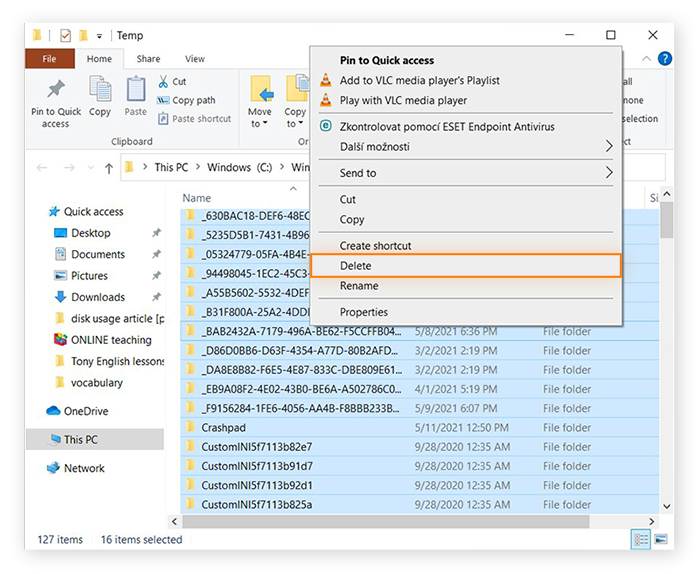Open disk usage article folder in sidebar
The image size is (700, 574).
coord(109,319)
